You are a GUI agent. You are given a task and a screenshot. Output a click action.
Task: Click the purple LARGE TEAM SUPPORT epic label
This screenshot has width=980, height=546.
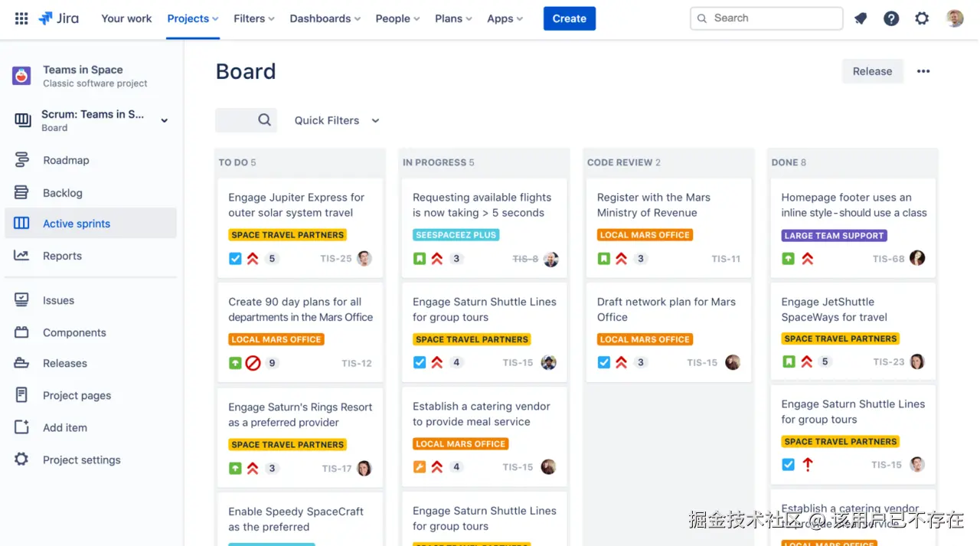[x=835, y=236]
